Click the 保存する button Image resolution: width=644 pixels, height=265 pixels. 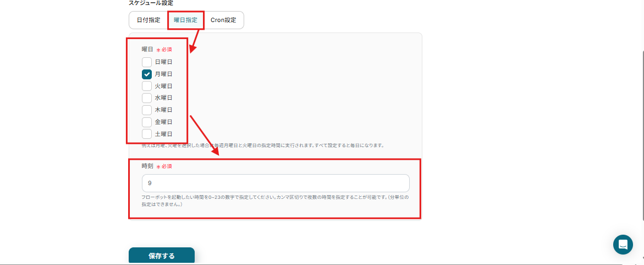pyautogui.click(x=161, y=256)
